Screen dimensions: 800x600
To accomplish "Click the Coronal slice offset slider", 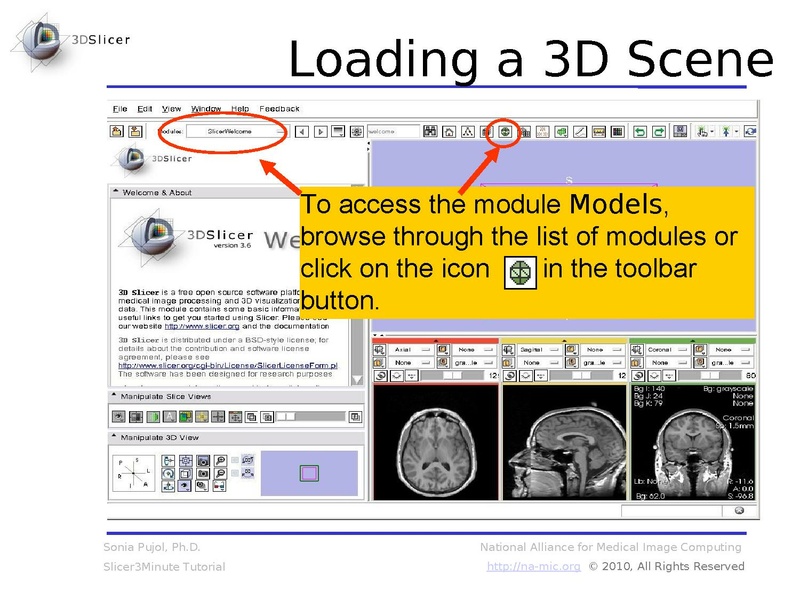I will [x=710, y=376].
